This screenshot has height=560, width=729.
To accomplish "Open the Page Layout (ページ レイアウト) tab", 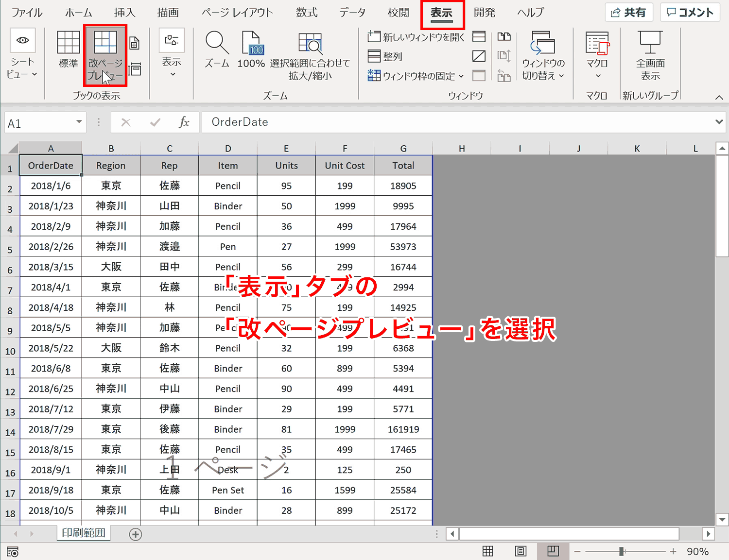I will click(x=237, y=12).
